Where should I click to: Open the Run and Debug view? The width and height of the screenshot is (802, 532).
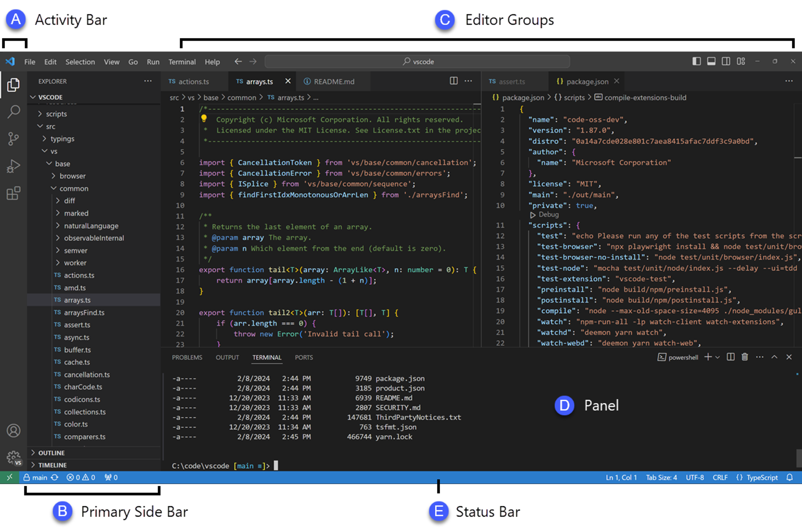[x=14, y=166]
